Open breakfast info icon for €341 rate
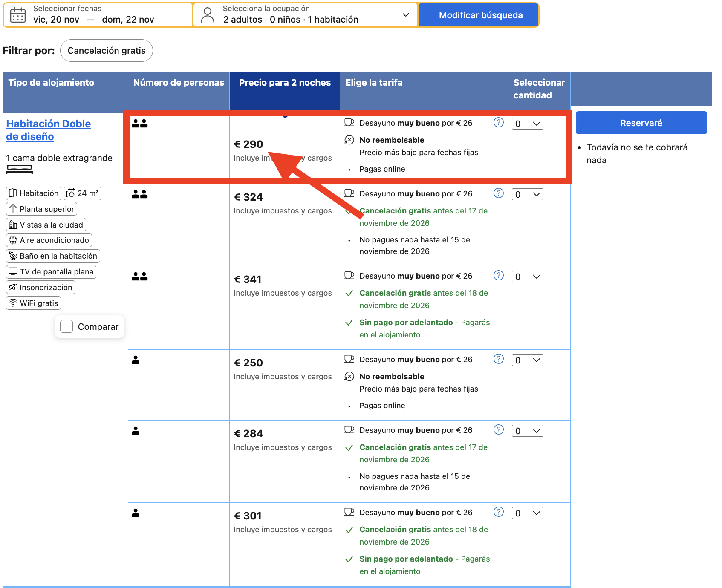The width and height of the screenshot is (722, 588). (498, 276)
